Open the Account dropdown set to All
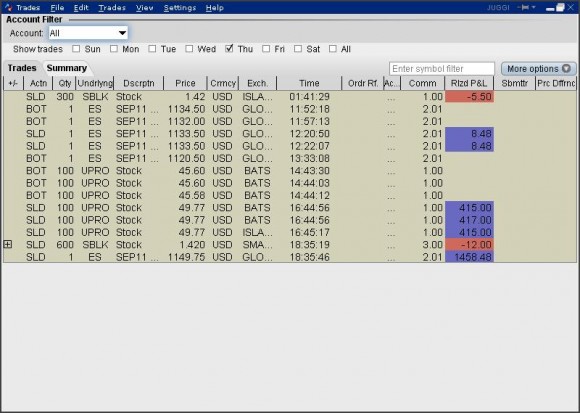580x413 pixels. 88,33
